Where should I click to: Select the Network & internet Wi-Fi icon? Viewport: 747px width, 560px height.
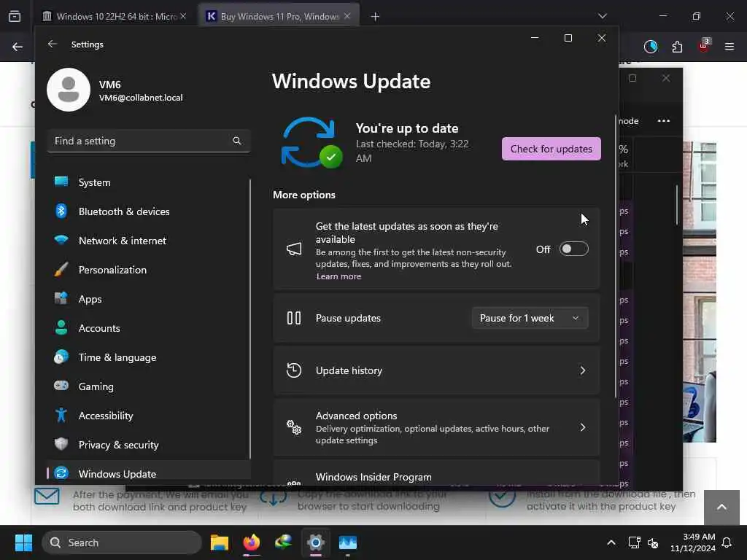[x=61, y=240]
